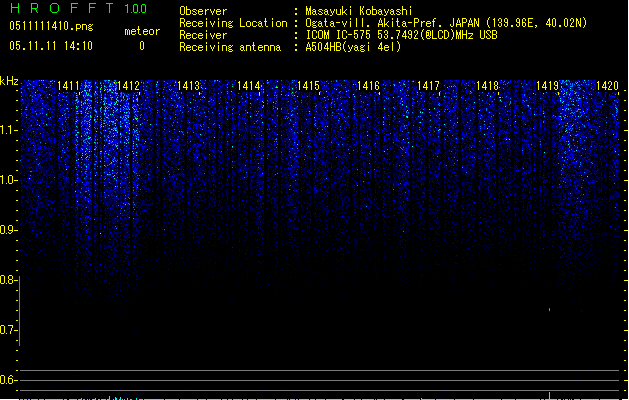Click the meteor count value 0
This screenshot has width=629, height=400.
[142, 46]
